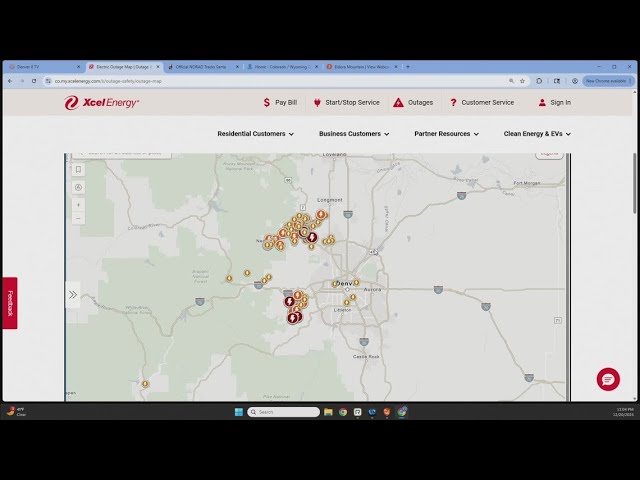Switch to Official NORAD Tracks Santa tab

tap(204, 67)
